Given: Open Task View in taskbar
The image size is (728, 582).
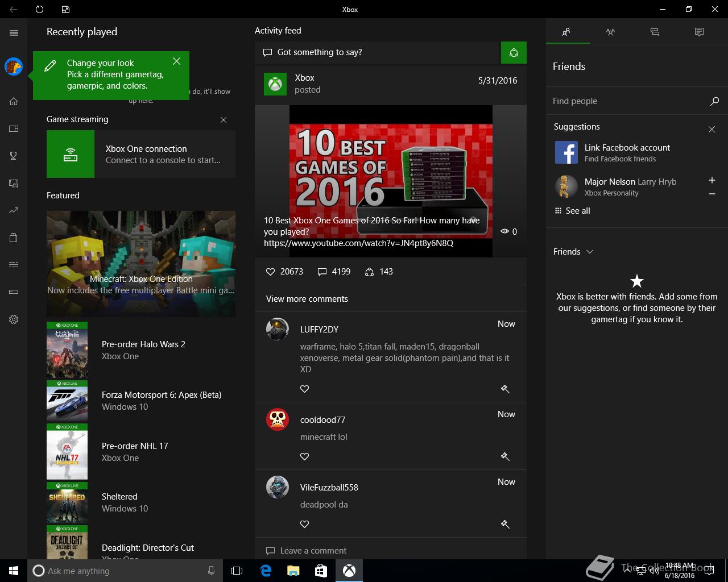Looking at the screenshot, I should [237, 571].
